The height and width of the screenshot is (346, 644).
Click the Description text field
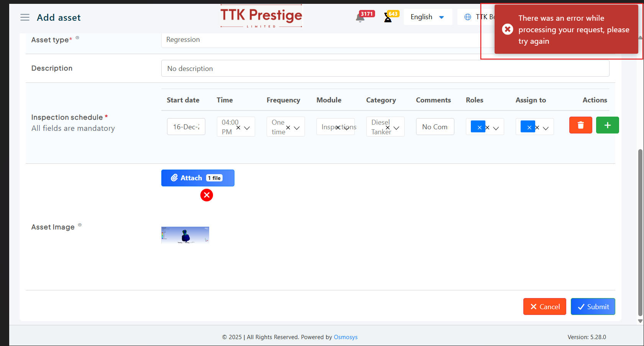tap(385, 68)
